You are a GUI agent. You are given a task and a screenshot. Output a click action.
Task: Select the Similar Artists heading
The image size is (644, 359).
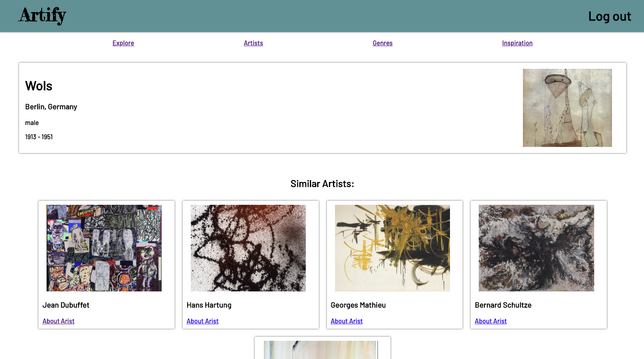coord(322,184)
